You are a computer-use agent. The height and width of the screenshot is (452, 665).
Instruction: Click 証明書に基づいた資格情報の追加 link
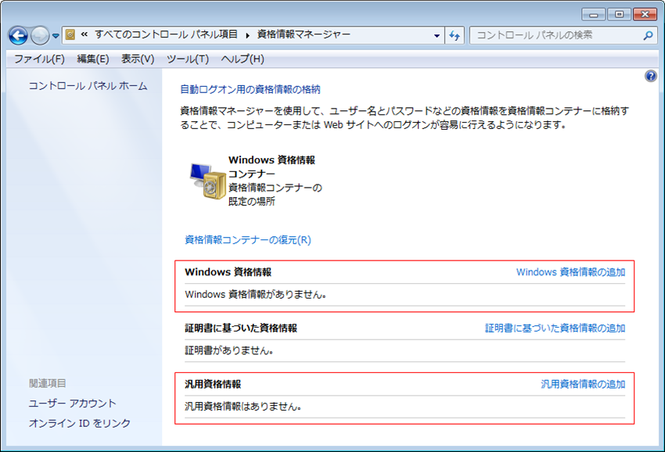click(x=555, y=328)
